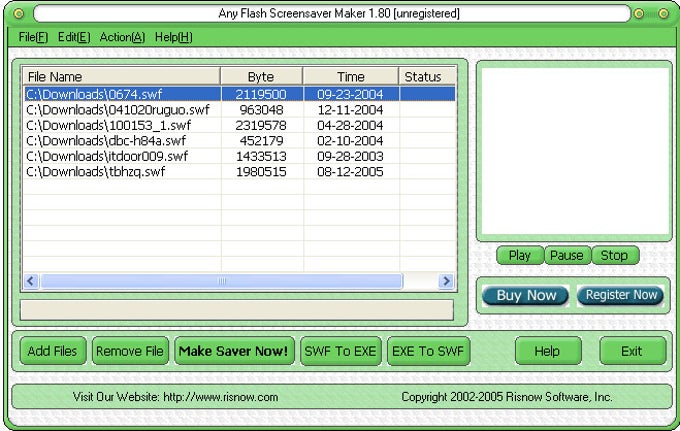Click Copyright 2002-2005 Risnow Software text
Viewport: 680px width, 431px height.
click(x=506, y=397)
